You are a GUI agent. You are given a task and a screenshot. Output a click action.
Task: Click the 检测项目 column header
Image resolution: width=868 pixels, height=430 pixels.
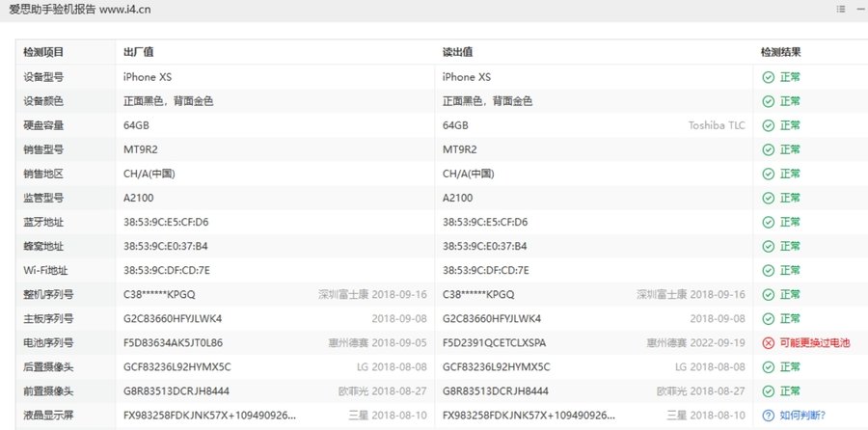click(x=43, y=52)
